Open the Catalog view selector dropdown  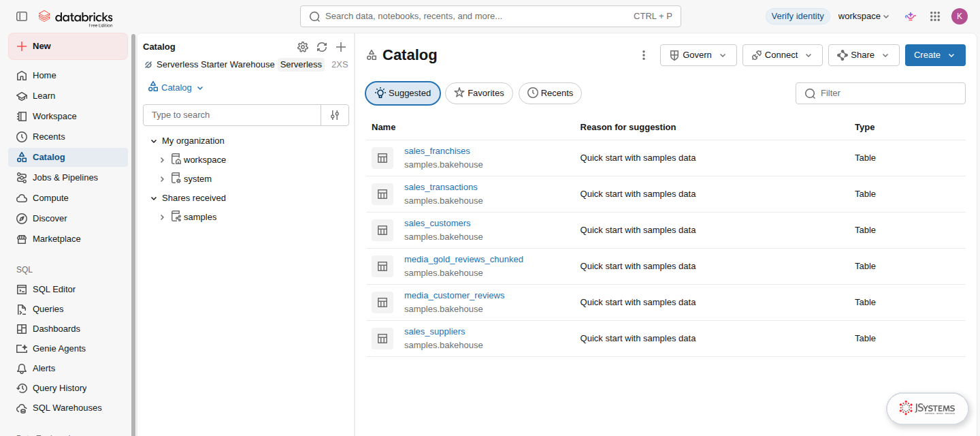[x=176, y=88]
